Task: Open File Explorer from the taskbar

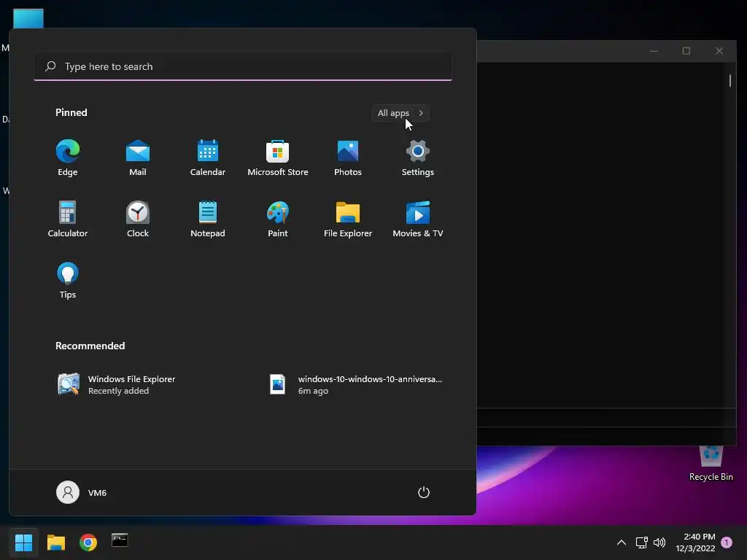Action: click(56, 542)
